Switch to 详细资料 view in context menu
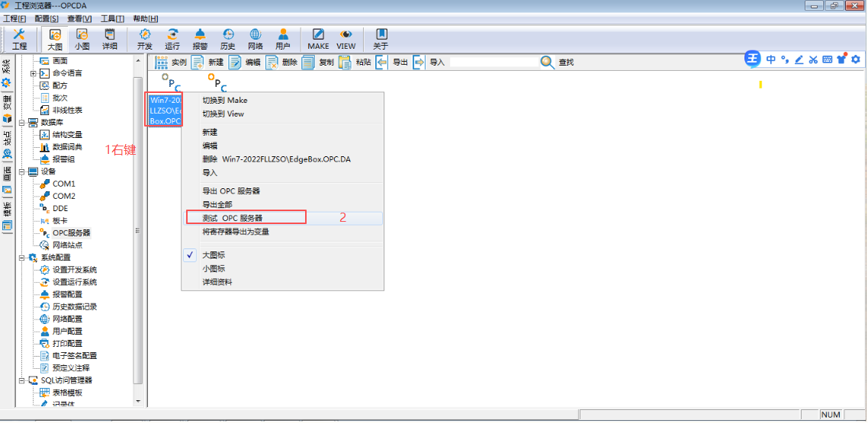This screenshot has width=868, height=423. [x=217, y=282]
